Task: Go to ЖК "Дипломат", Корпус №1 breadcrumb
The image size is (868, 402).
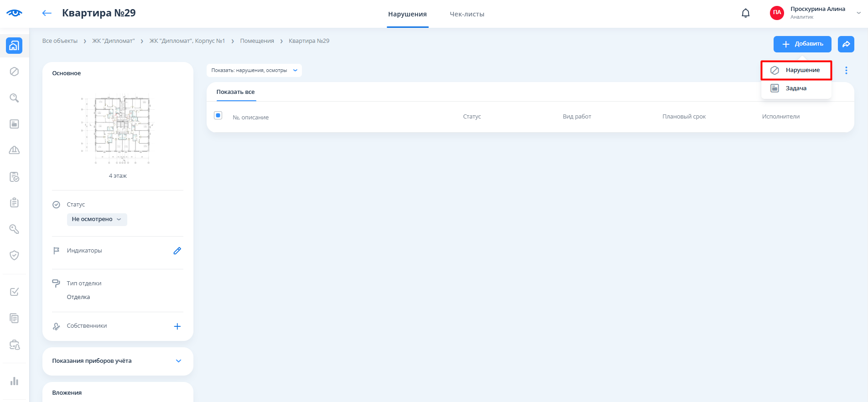Action: 187,41
